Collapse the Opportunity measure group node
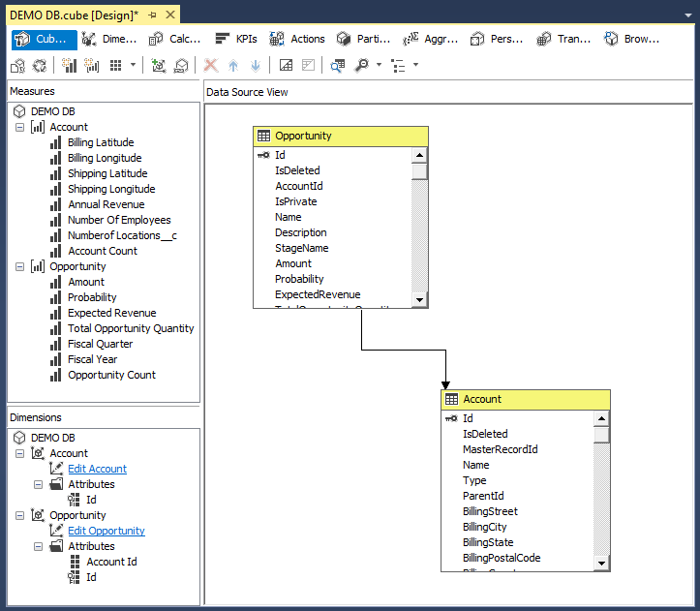 (x=20, y=266)
